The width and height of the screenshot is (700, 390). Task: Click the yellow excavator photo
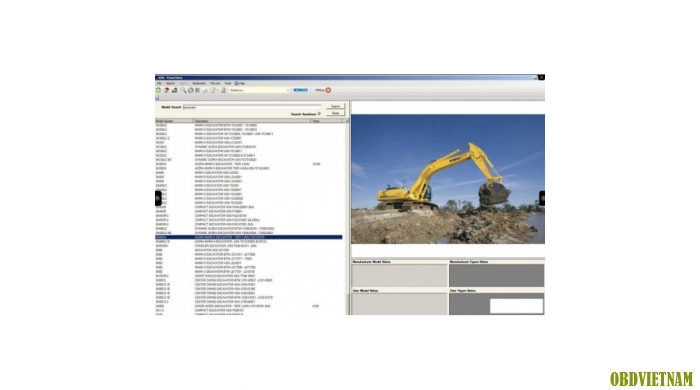448,179
